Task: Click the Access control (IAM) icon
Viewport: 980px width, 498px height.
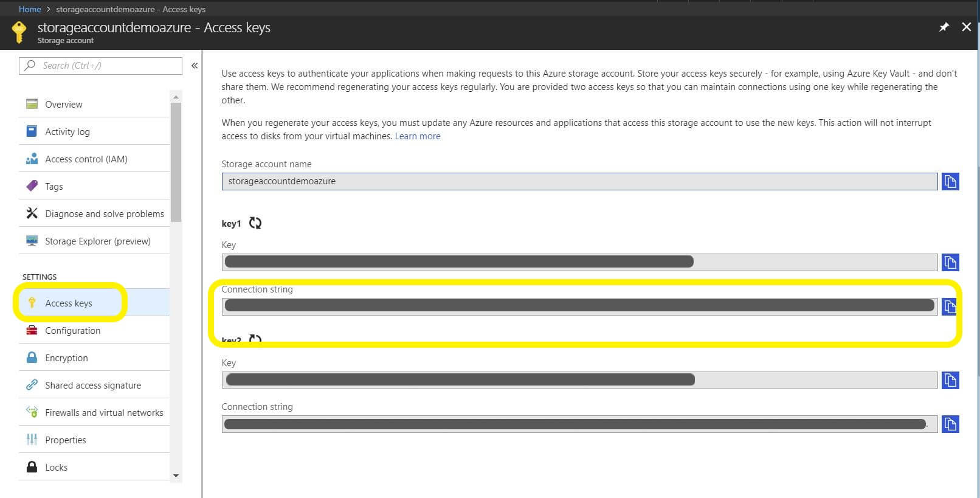Action: (x=32, y=159)
